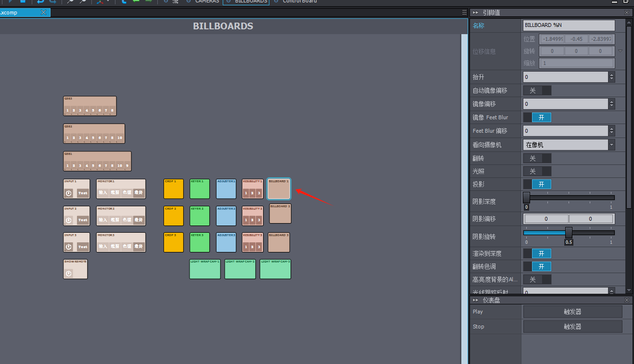Switch to the ControlBoard tab
The width and height of the screenshot is (634, 364).
point(295,1)
